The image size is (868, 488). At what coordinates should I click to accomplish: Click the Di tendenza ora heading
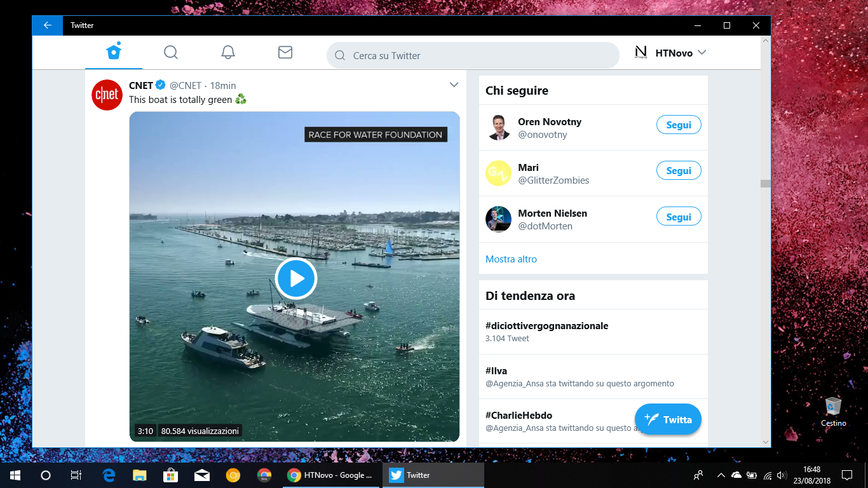click(x=530, y=296)
